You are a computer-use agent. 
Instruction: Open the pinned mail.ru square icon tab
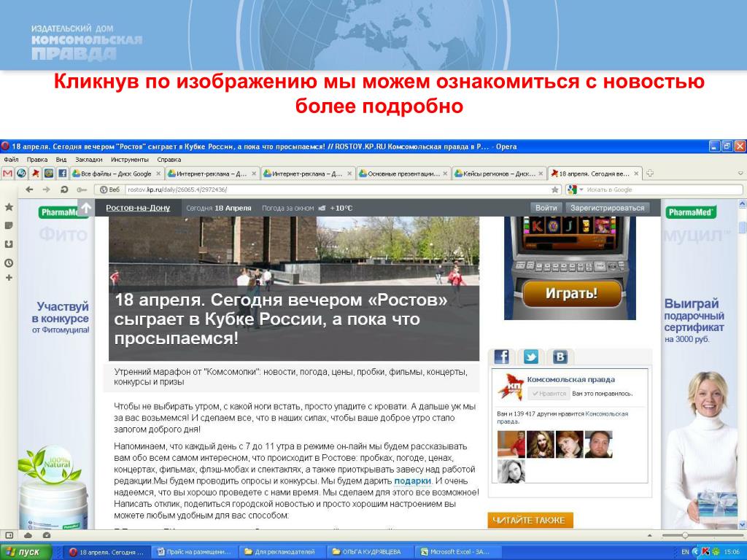point(49,174)
